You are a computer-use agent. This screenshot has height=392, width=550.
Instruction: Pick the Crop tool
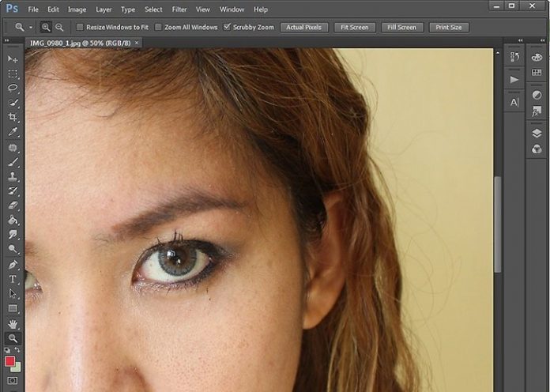coord(13,117)
